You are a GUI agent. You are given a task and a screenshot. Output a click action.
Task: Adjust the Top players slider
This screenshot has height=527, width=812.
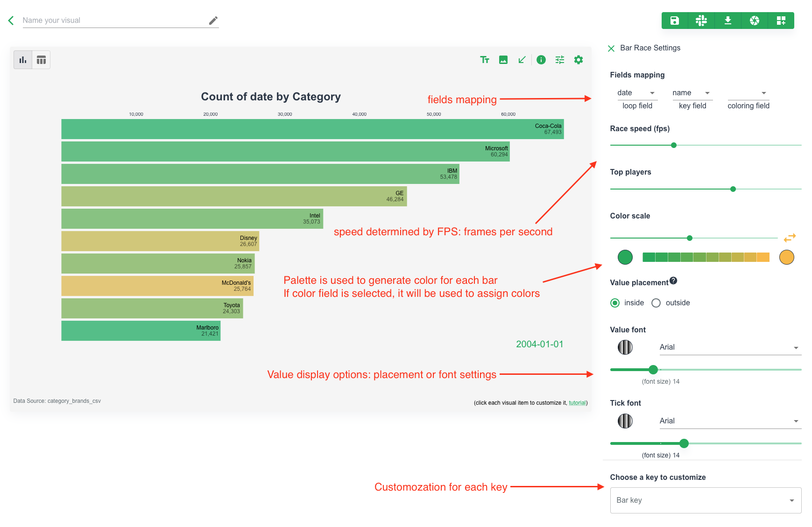[733, 189]
